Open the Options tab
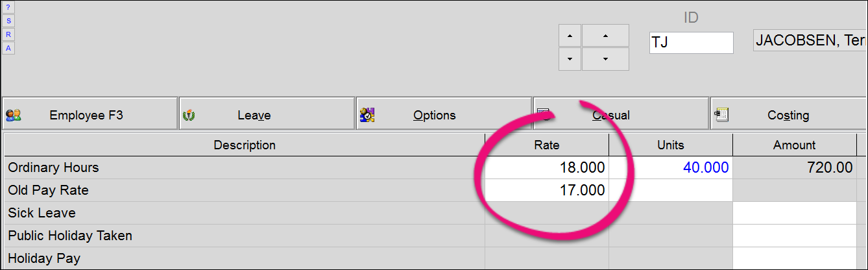868x270 pixels. click(x=444, y=114)
